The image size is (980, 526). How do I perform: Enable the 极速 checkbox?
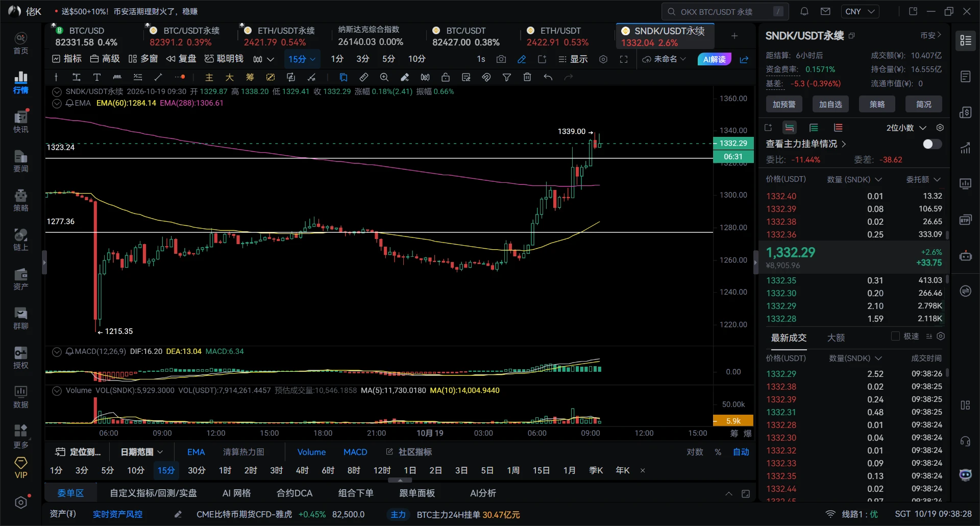point(895,336)
